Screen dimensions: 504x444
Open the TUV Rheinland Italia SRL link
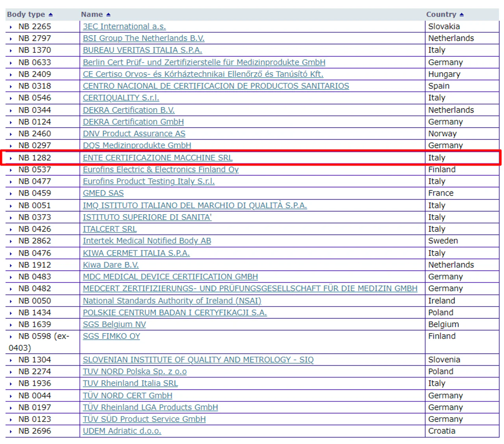pyautogui.click(x=130, y=383)
